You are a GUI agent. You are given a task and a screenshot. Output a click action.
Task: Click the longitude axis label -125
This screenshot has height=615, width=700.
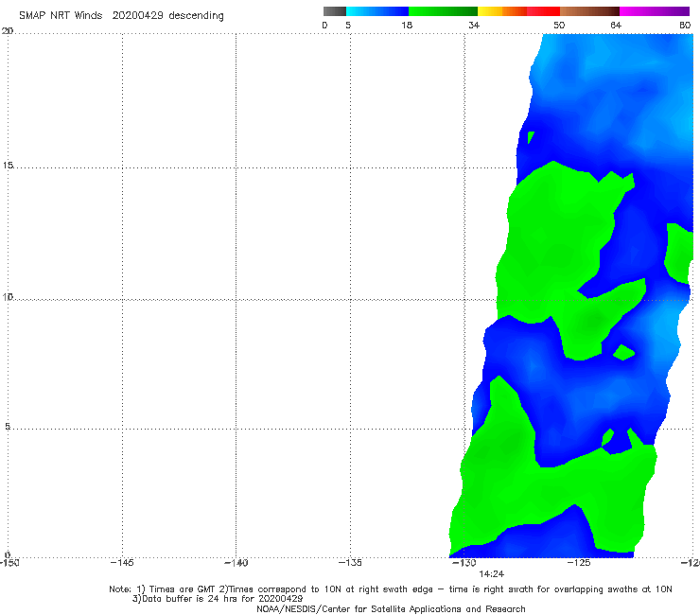coord(579,563)
